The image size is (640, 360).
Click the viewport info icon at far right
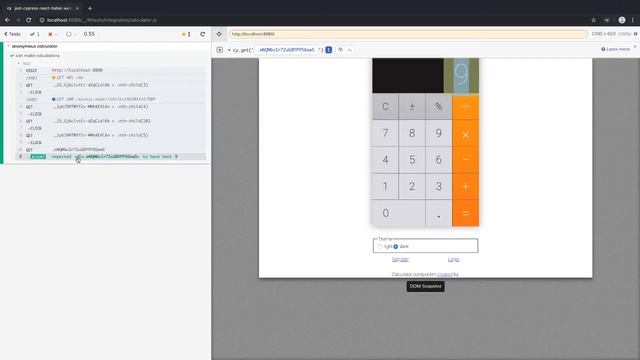coord(636,34)
